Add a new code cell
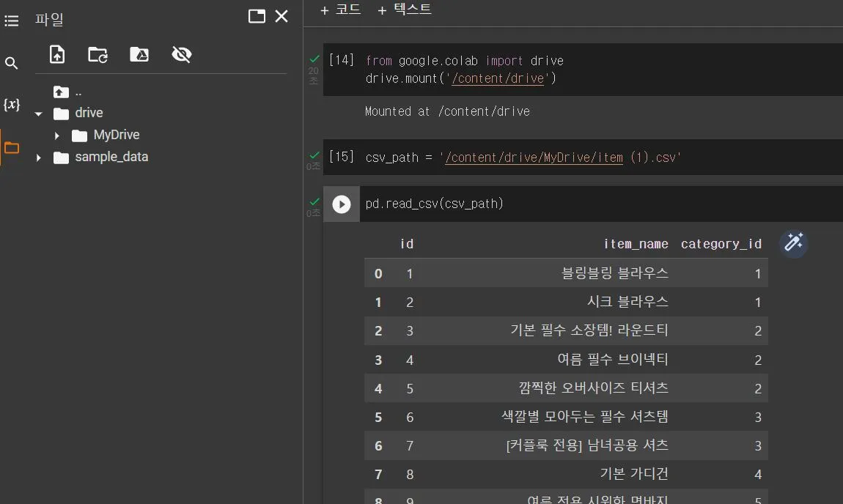Viewport: 843px width, 504px height. click(340, 10)
